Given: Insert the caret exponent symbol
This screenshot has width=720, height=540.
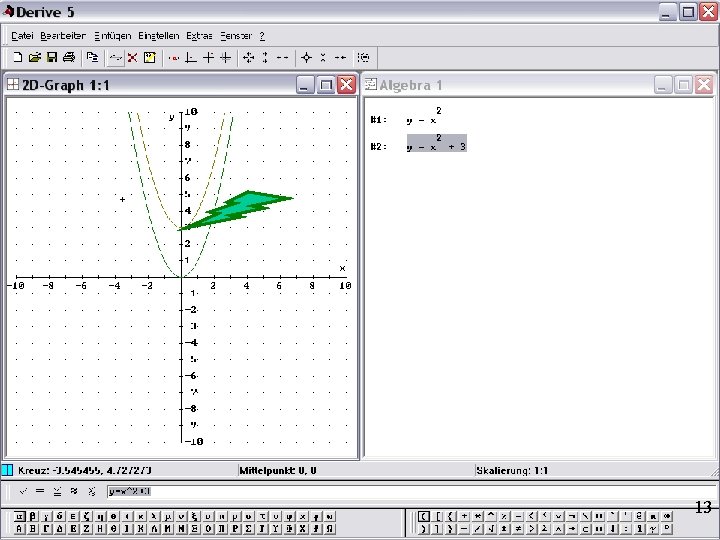Looking at the screenshot, I should coord(491,516).
